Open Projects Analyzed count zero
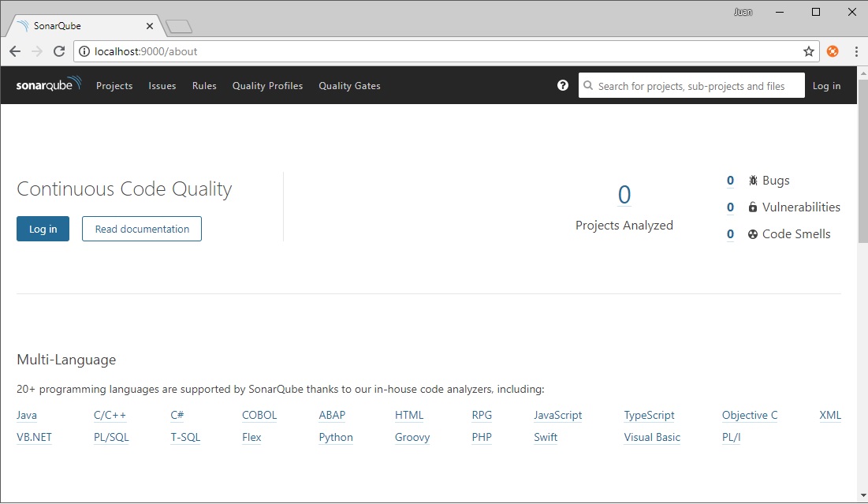 624,194
